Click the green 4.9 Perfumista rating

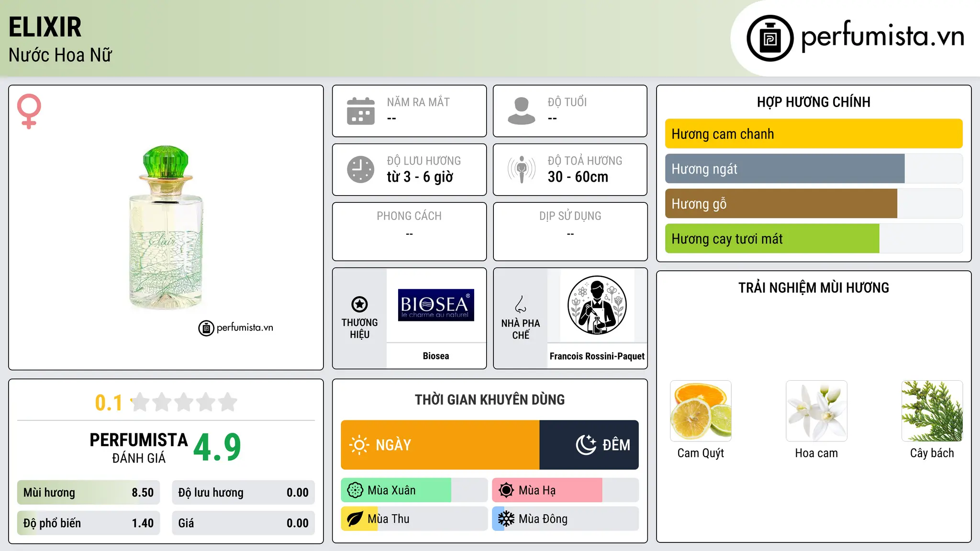pos(217,447)
